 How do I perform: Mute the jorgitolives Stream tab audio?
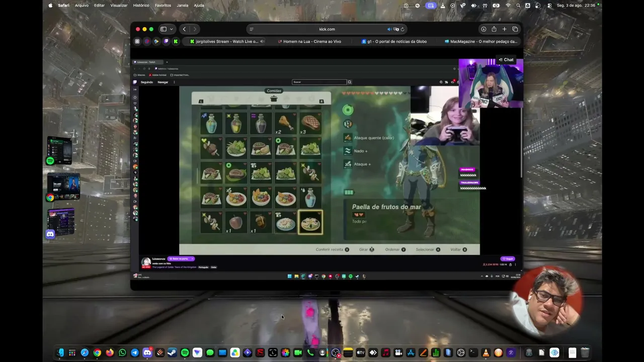(262, 41)
